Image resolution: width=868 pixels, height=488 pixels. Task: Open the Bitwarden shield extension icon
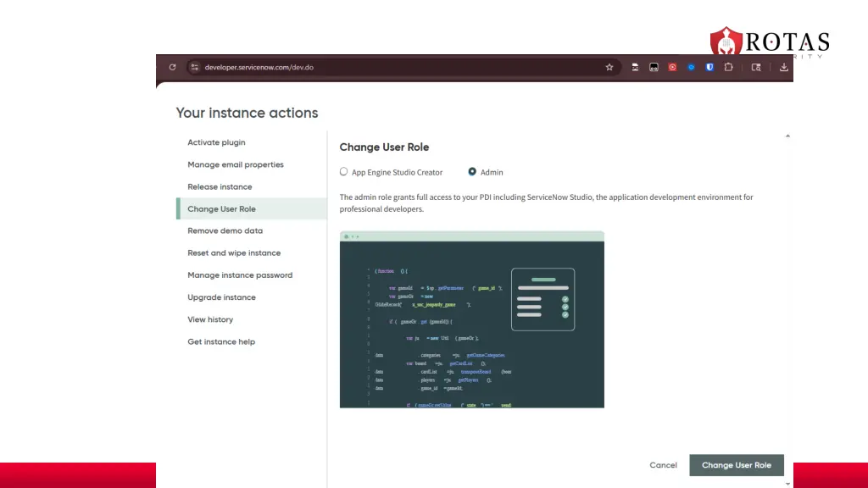pos(709,67)
